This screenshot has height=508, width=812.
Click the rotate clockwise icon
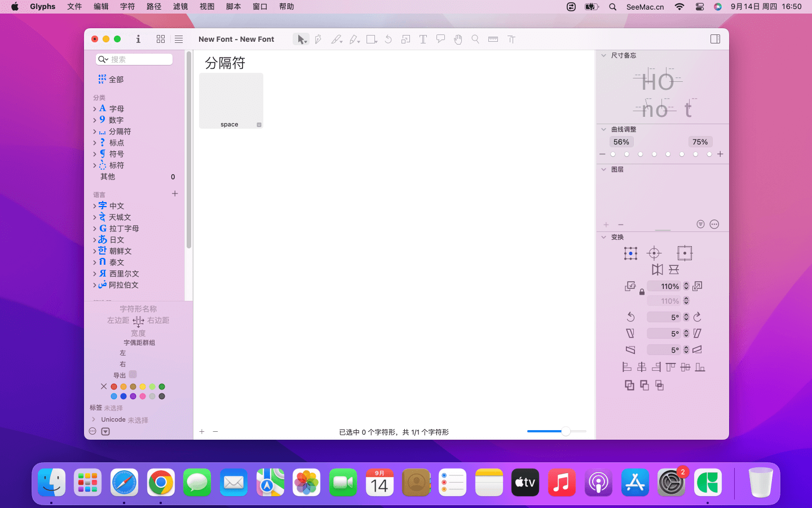[698, 317]
